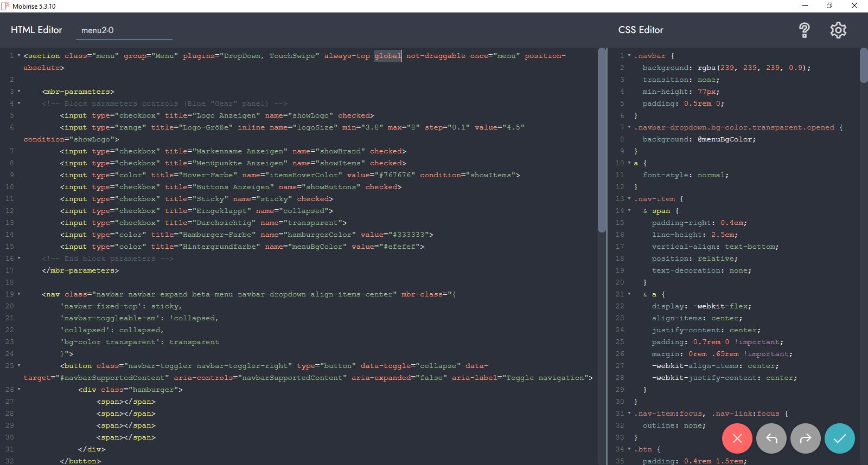868x465 pixels.
Task: Collapse the nav element fold on line 19
Action: pyautogui.click(x=19, y=294)
